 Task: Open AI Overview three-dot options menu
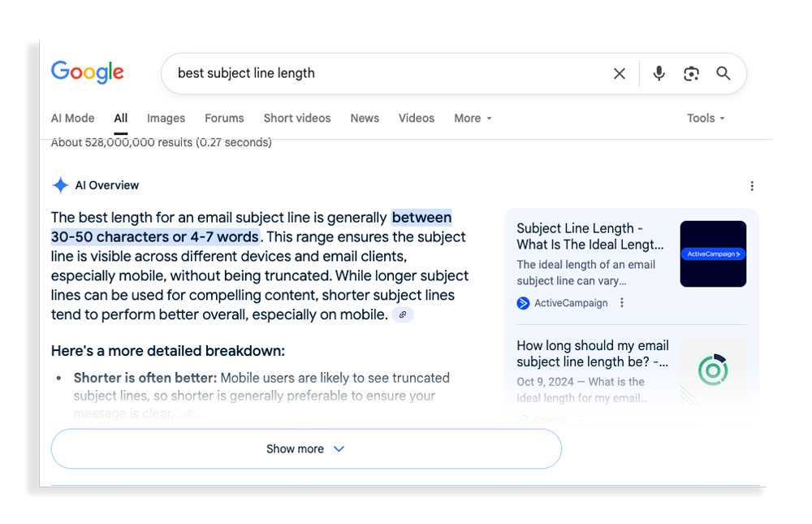[752, 186]
